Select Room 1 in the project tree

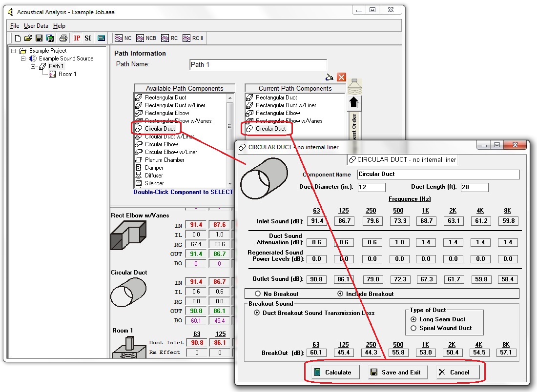(67, 74)
